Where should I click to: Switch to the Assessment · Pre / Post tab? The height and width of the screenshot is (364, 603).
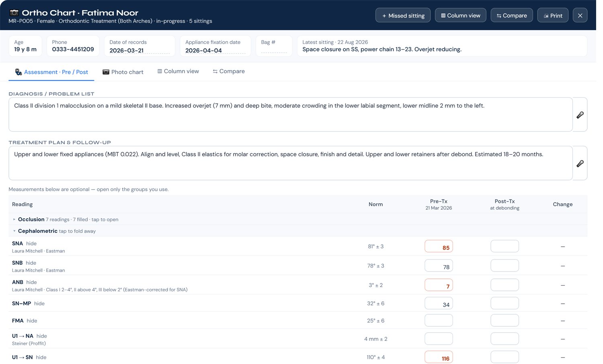click(51, 72)
